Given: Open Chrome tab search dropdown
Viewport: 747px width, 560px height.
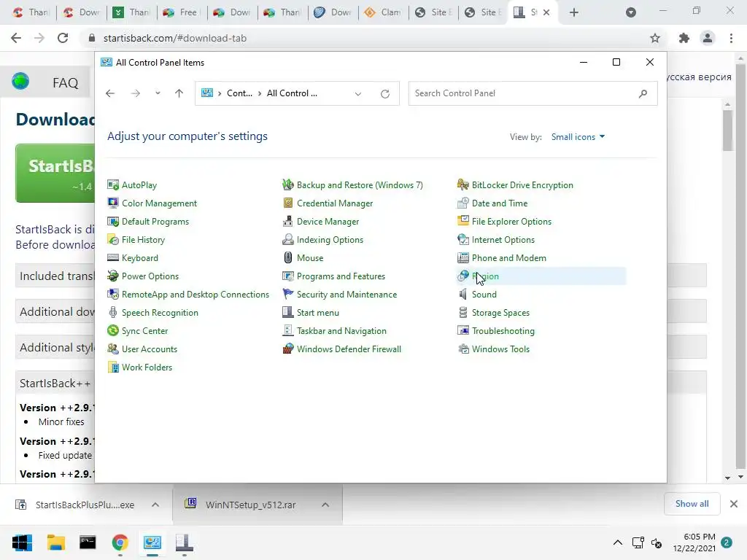Looking at the screenshot, I should (631, 12).
